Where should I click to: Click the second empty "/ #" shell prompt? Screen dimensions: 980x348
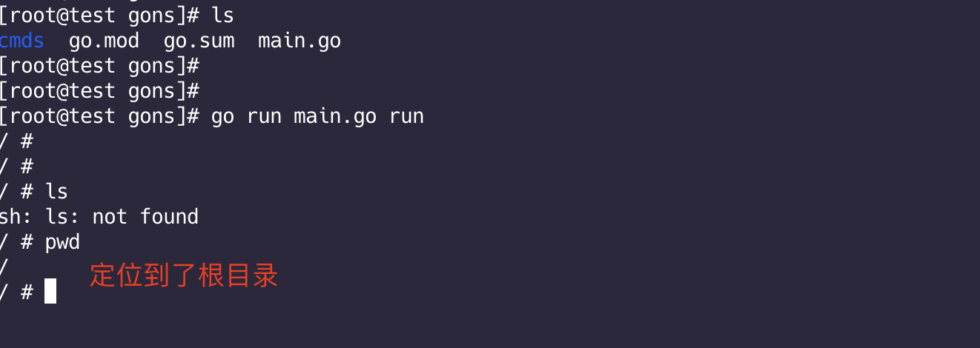[x=16, y=167]
